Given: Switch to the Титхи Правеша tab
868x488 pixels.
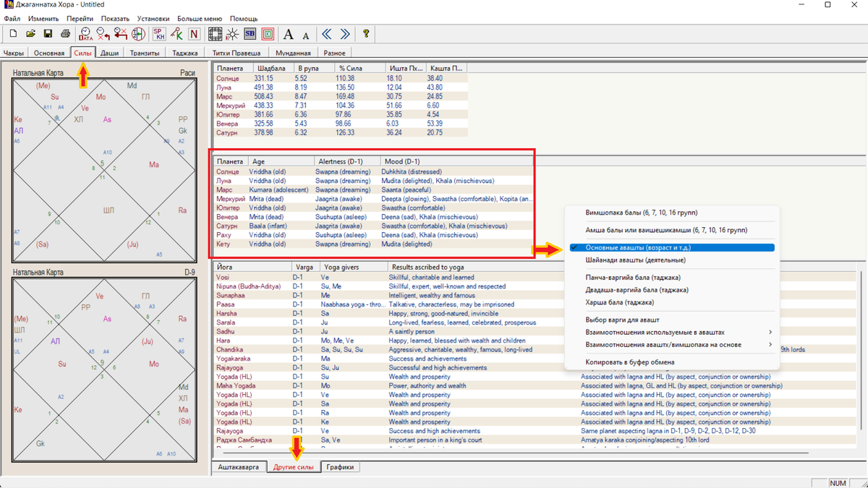Looking at the screenshot, I should click(x=237, y=53).
